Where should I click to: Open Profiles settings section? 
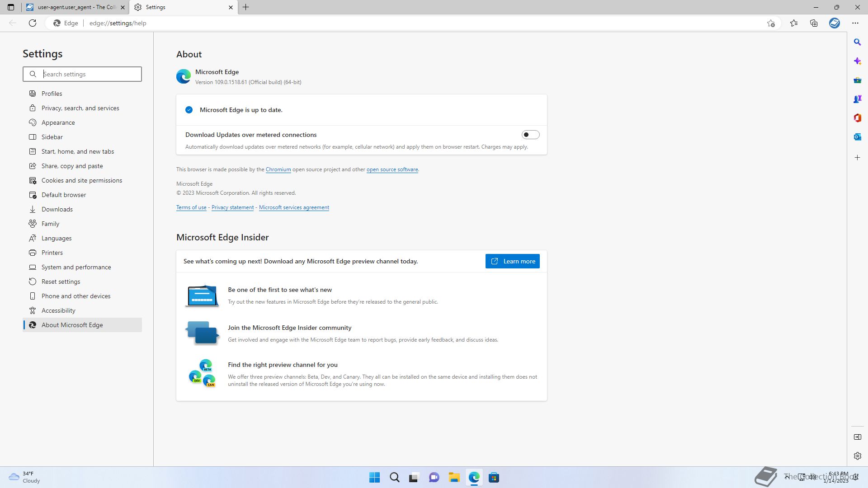pyautogui.click(x=82, y=94)
